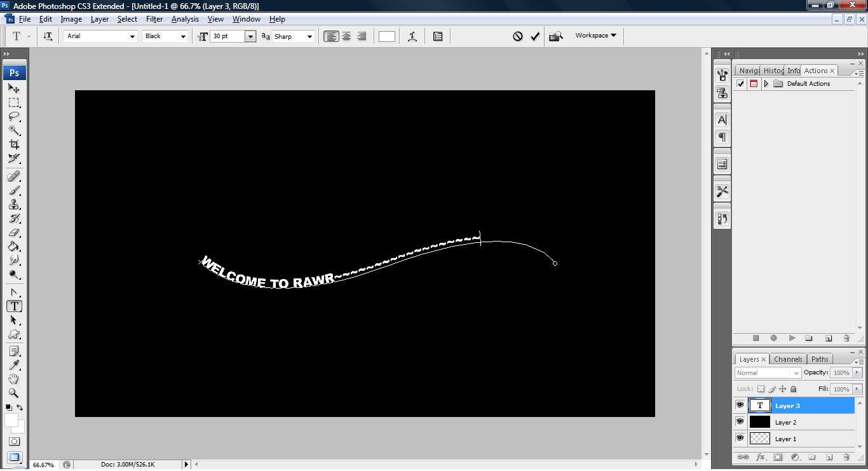Open the layer Fill slider arrow
Image resolution: width=868 pixels, height=471 pixels.
click(857, 389)
